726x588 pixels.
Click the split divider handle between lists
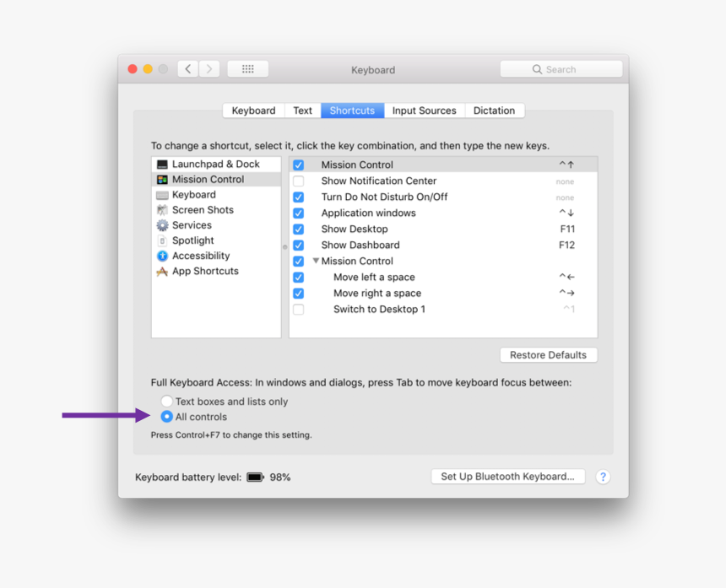(284, 247)
